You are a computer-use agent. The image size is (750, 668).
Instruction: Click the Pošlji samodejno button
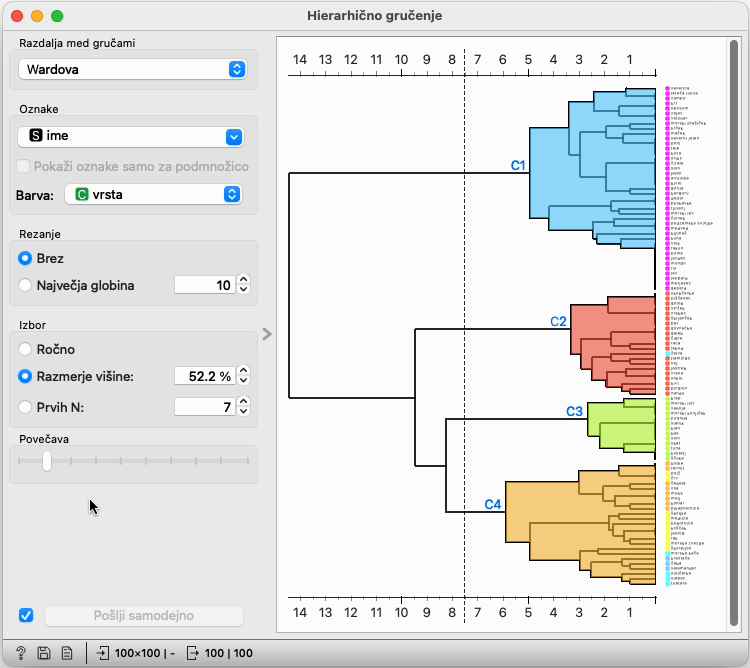point(143,615)
